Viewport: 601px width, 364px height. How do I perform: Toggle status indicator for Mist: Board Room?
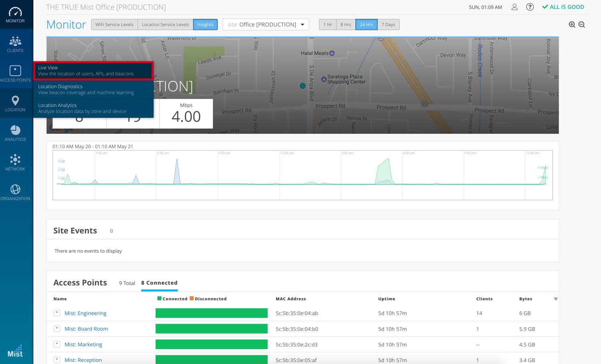[x=57, y=329]
